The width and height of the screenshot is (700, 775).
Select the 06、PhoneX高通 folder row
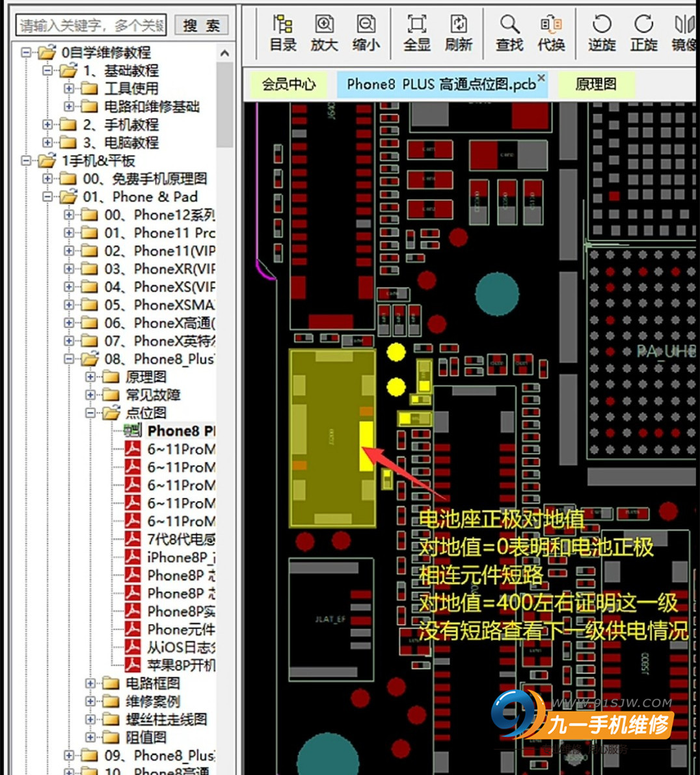pos(147,323)
